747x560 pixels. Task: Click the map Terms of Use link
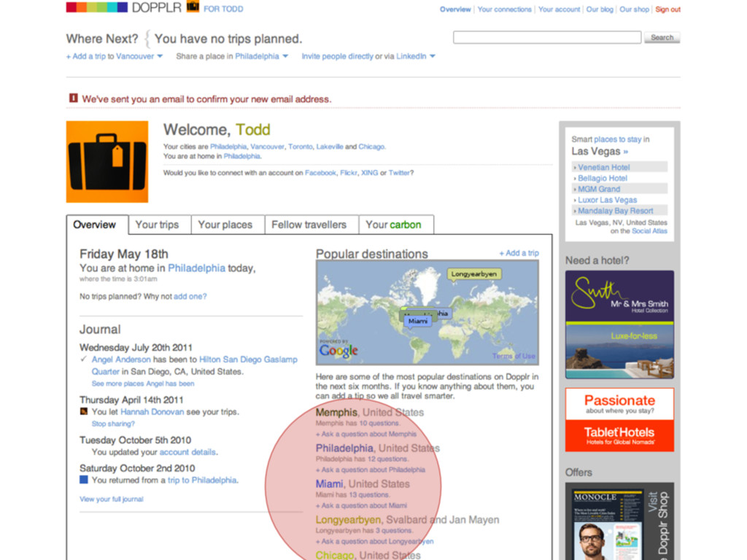[514, 356]
